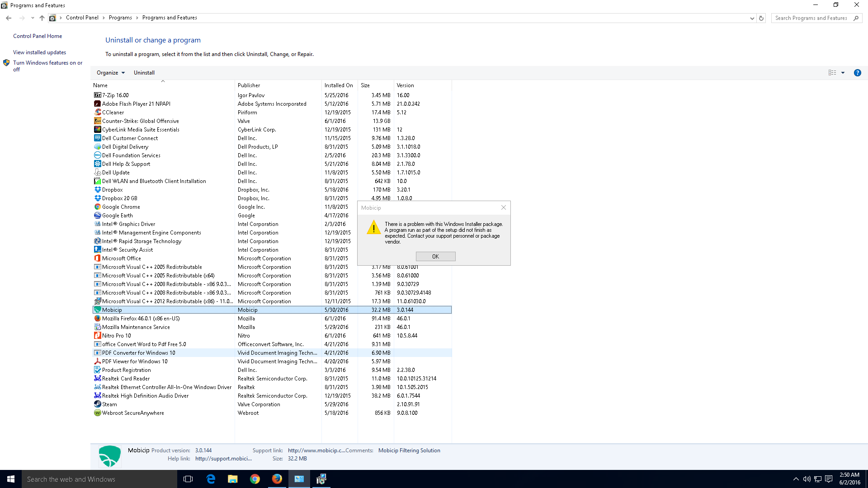Open Task View from the taskbar
Viewport: 868px width, 488px height.
point(188,479)
